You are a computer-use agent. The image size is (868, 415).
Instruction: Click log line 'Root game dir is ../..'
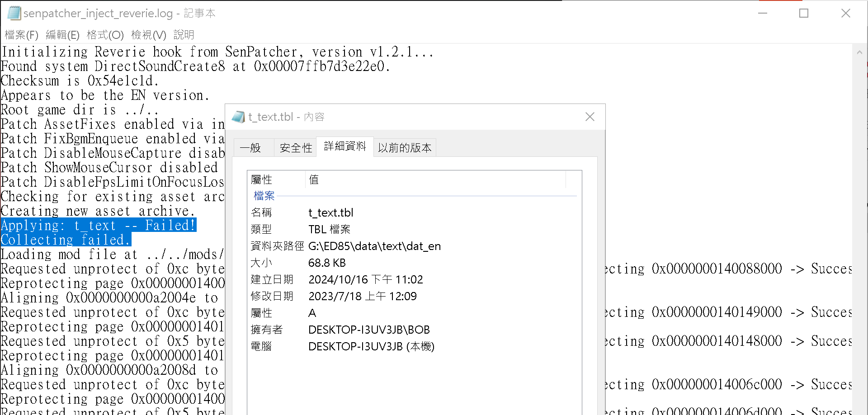(x=80, y=110)
